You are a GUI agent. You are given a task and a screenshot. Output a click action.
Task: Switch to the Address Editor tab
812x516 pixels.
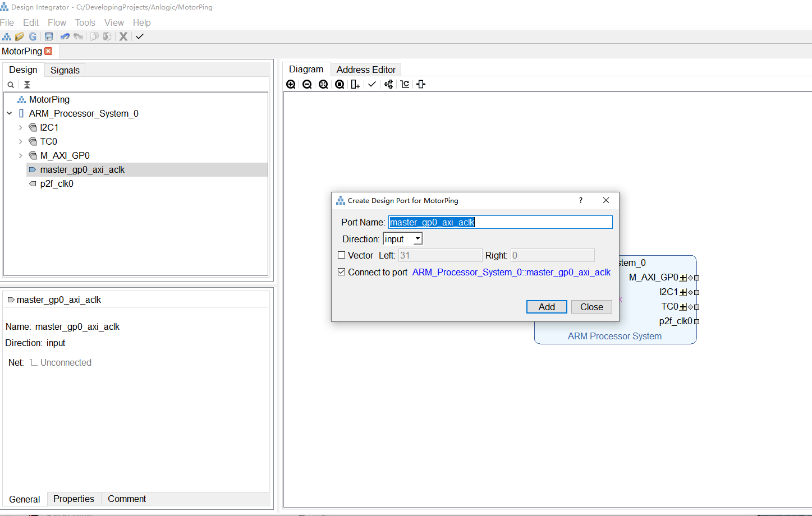tap(366, 70)
